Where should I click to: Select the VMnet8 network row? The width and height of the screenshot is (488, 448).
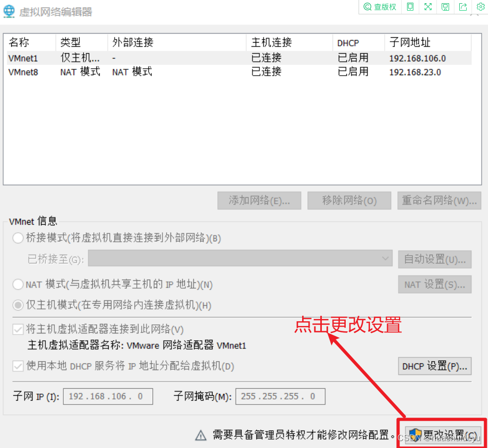pyautogui.click(x=239, y=72)
